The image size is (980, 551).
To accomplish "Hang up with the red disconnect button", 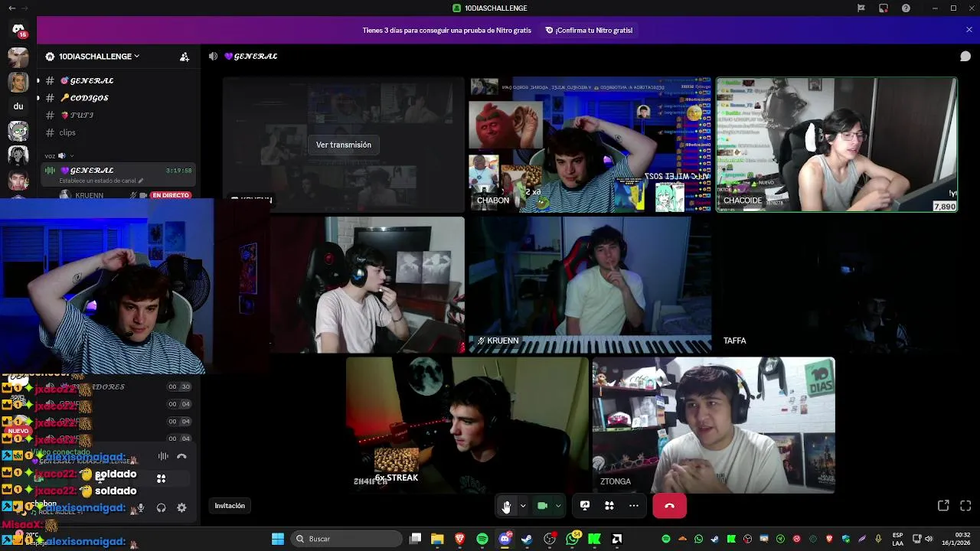I will coord(669,506).
